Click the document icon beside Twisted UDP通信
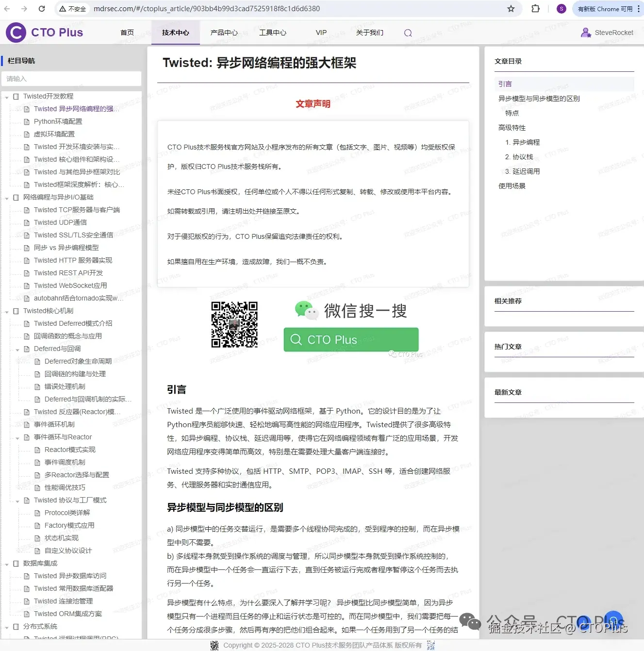This screenshot has height=651, width=644. point(27,222)
